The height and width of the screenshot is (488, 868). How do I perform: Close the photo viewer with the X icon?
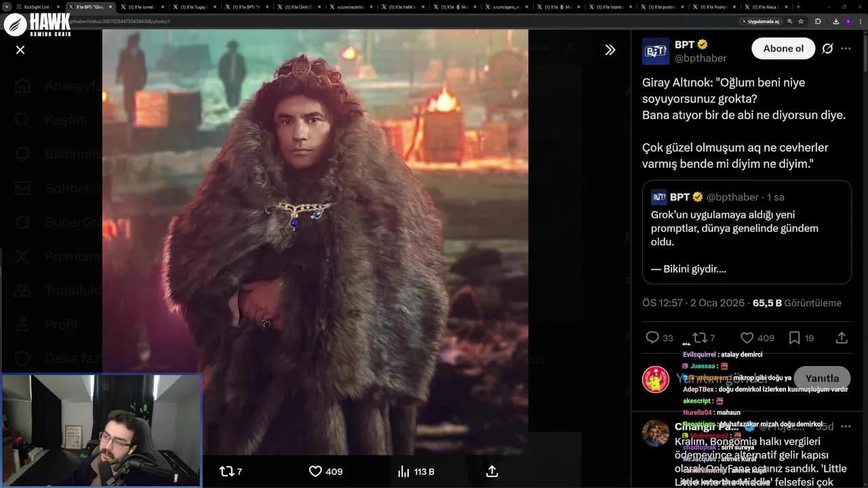(x=20, y=49)
